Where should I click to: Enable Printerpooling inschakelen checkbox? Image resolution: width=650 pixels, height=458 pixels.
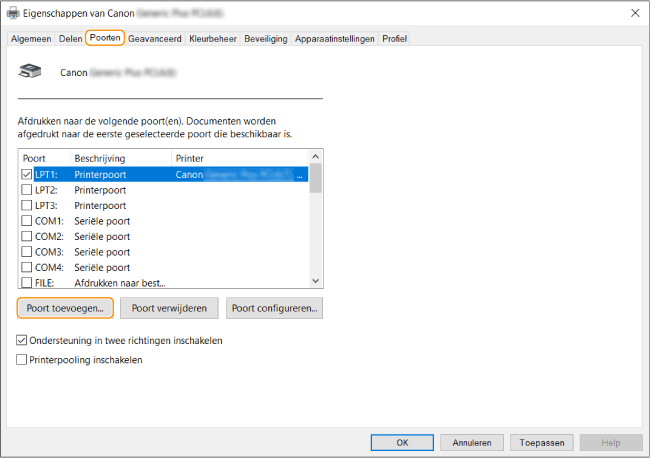pyautogui.click(x=22, y=360)
